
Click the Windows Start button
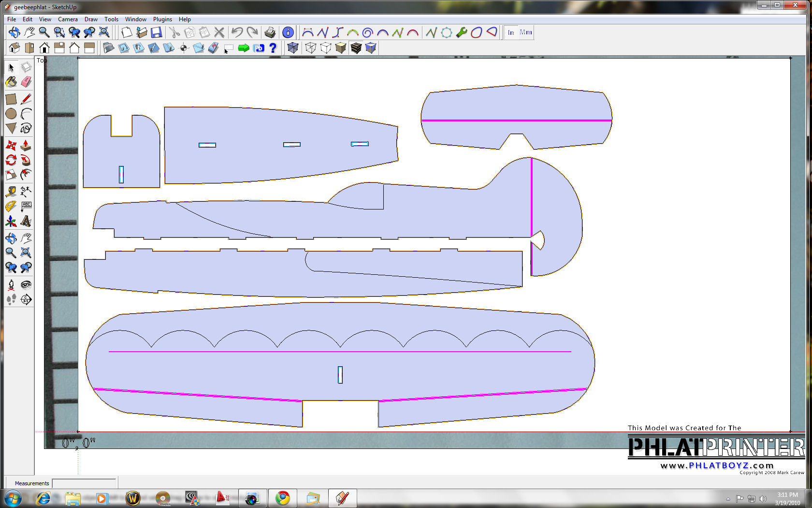[x=13, y=498]
